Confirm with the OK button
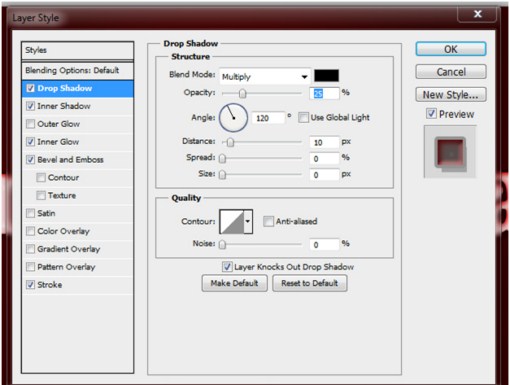The image size is (510, 385). pyautogui.click(x=451, y=49)
